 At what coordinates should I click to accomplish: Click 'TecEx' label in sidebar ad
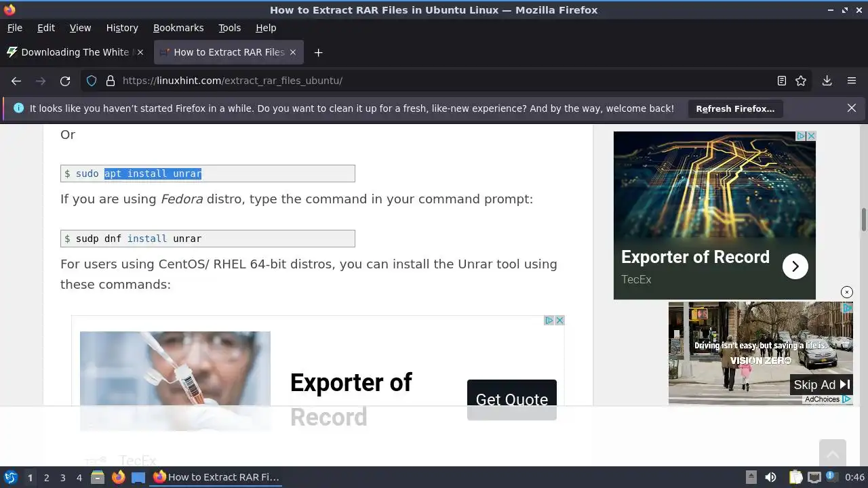[x=636, y=279]
